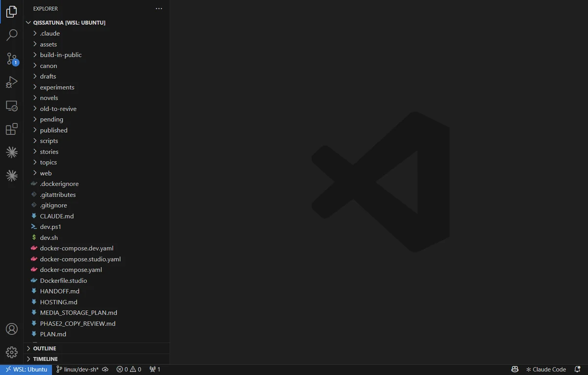Open docker-compose.dev.yaml

(97, 248)
